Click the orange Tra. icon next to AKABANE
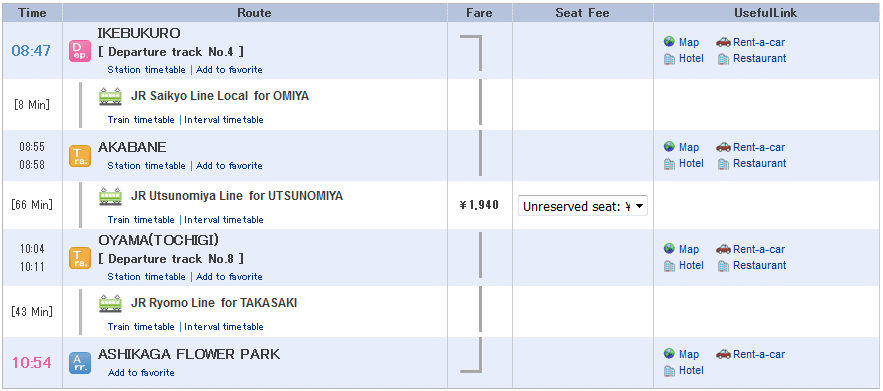This screenshot has height=391, width=883. [79, 156]
